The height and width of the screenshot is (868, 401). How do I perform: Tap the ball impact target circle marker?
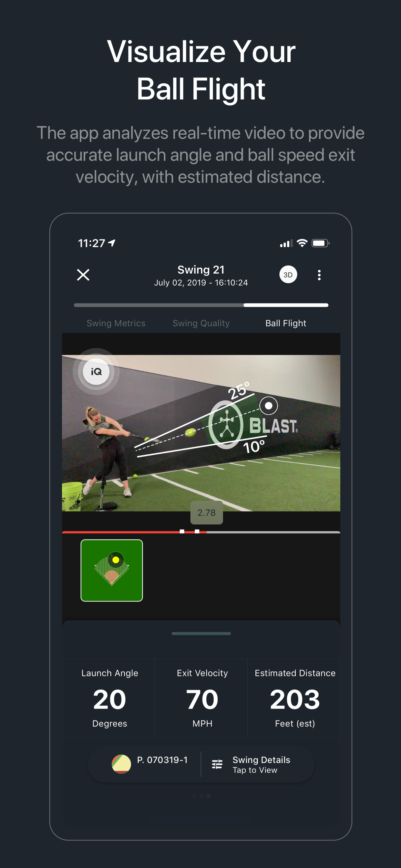[269, 406]
